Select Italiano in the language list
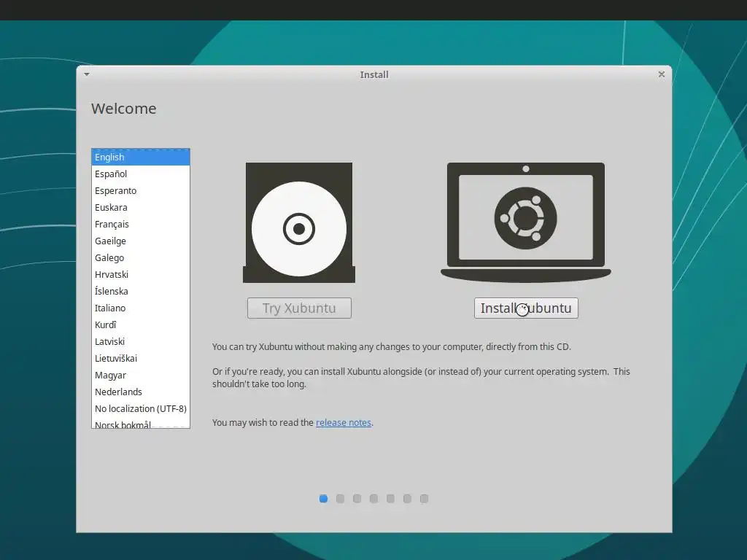747x560 pixels. 141,308
